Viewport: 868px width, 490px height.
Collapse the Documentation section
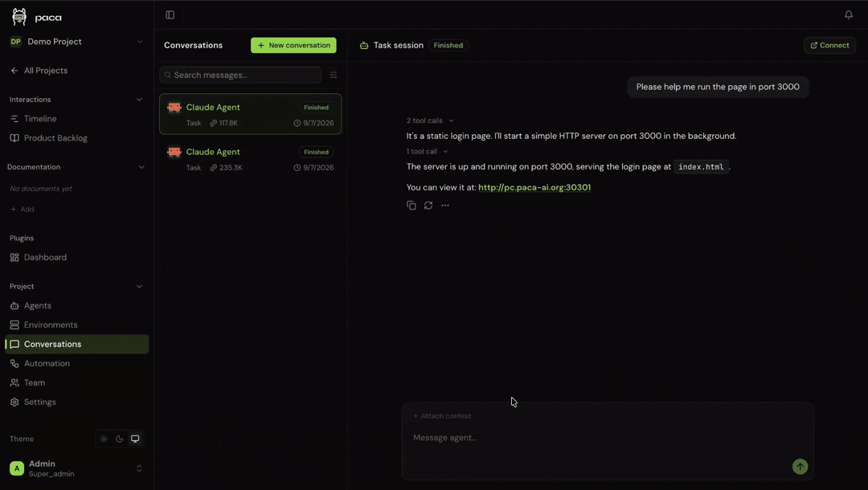click(141, 167)
